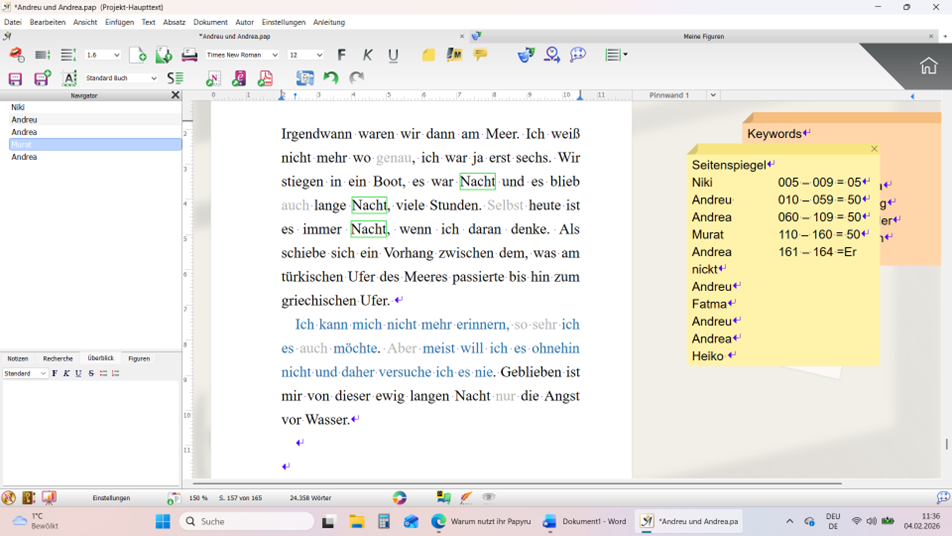Click the PDF export icon
The height and width of the screenshot is (536, 952).
(265, 78)
